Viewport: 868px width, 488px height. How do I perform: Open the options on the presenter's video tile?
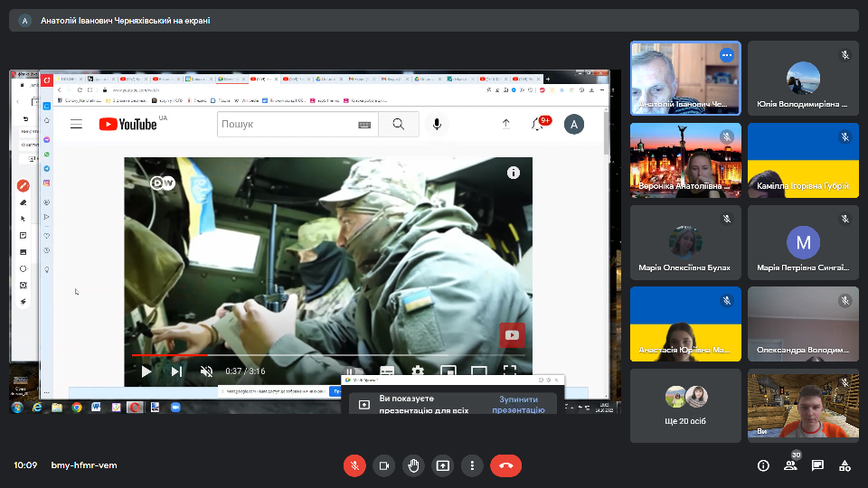click(726, 55)
